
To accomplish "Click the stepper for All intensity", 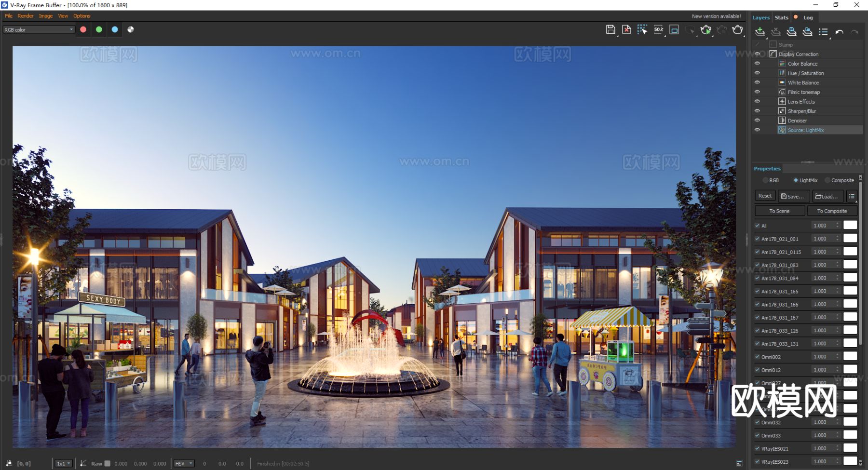I will 838,225.
